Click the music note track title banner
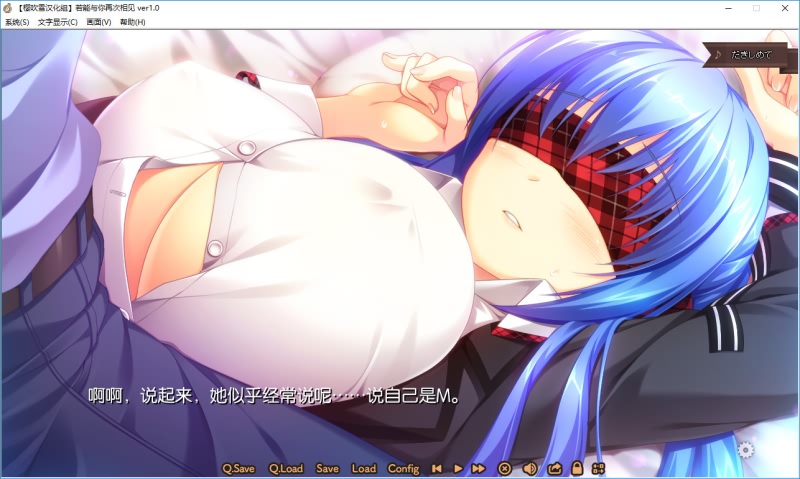This screenshot has height=479, width=800. tap(750, 54)
